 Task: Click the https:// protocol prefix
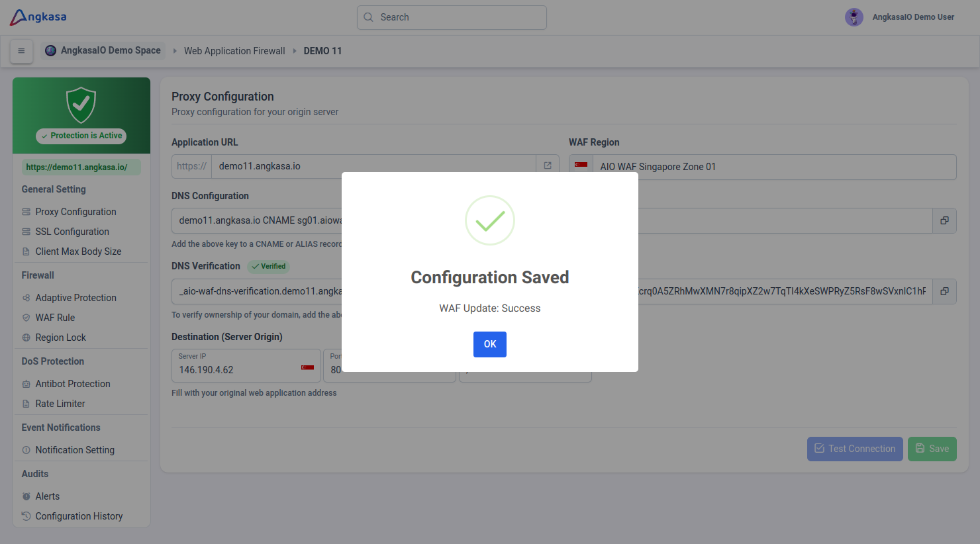191,166
